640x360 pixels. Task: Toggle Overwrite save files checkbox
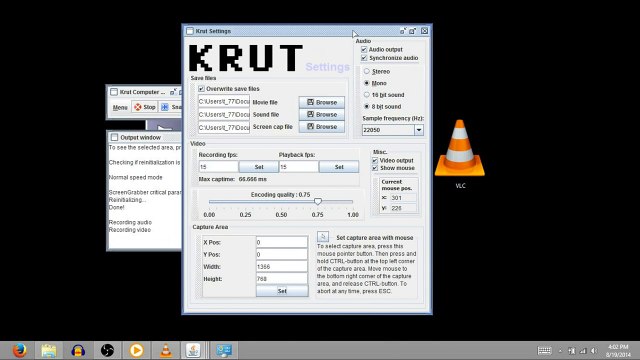[x=201, y=89]
